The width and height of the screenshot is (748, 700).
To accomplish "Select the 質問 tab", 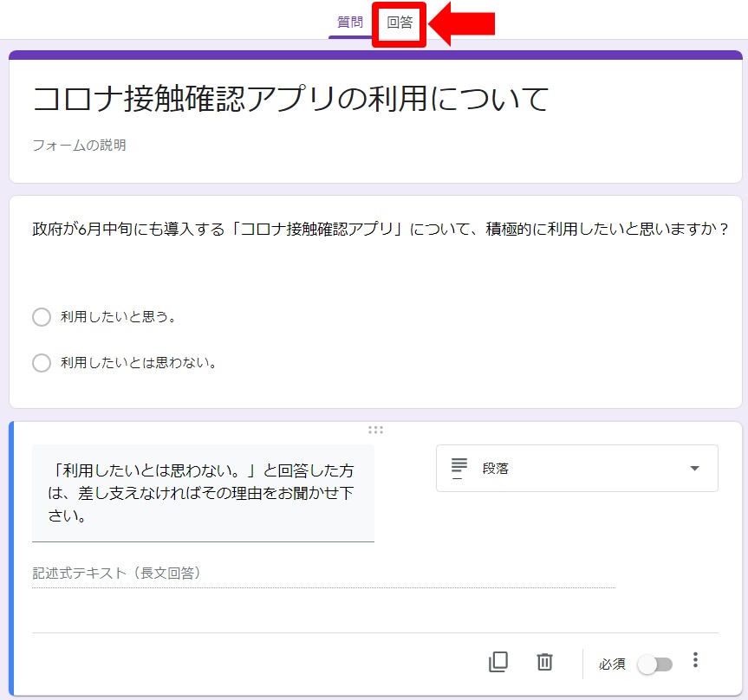I will pos(350,23).
